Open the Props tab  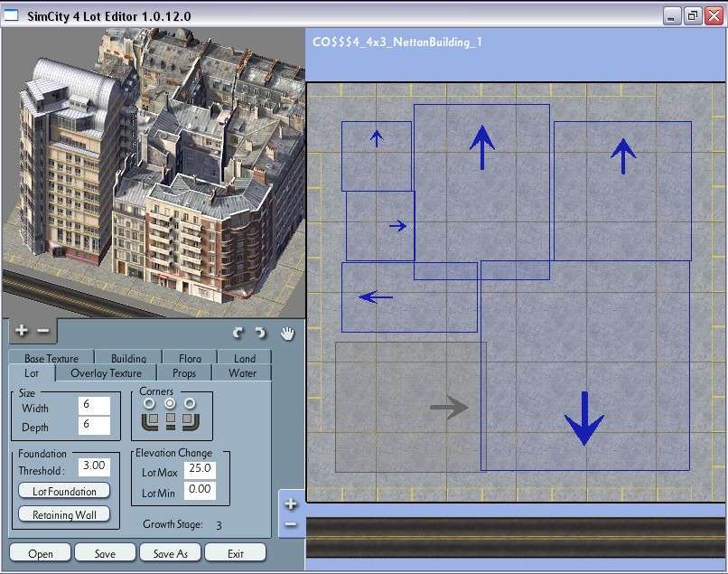tap(184, 373)
